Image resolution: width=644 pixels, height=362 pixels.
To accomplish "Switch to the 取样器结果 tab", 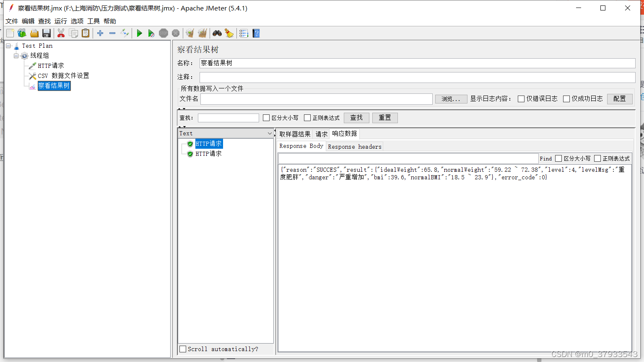I will point(295,134).
